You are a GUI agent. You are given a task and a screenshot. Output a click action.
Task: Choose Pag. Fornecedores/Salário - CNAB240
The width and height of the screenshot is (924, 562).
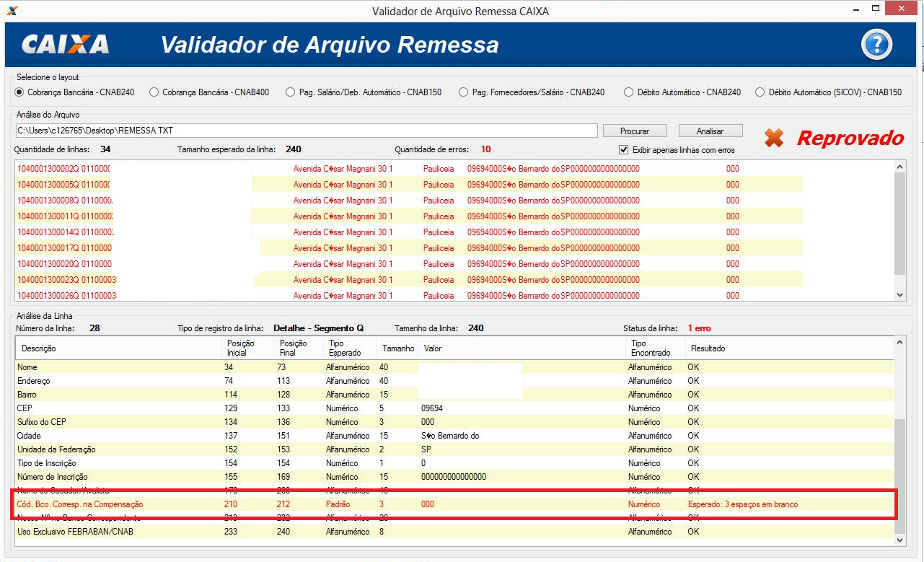532,92
